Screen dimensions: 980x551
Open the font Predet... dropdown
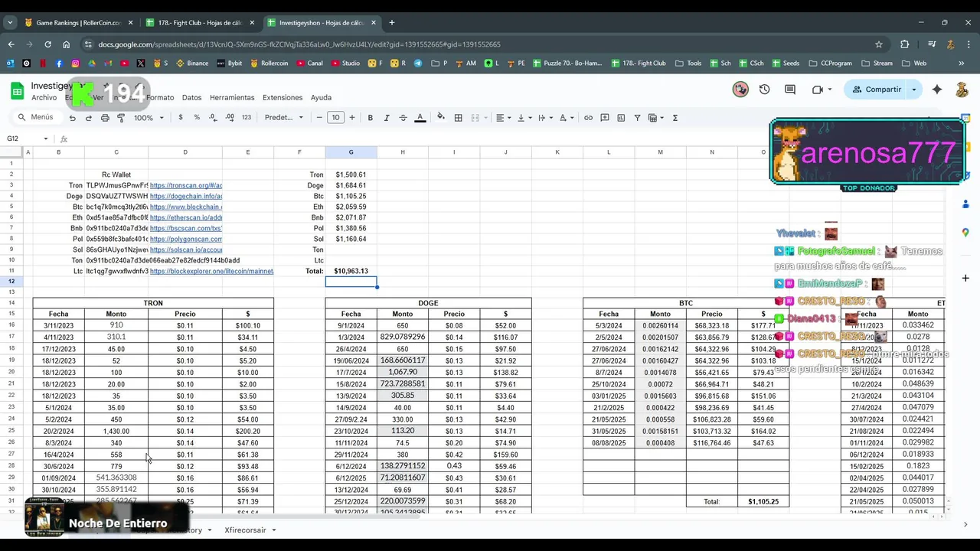click(x=284, y=118)
